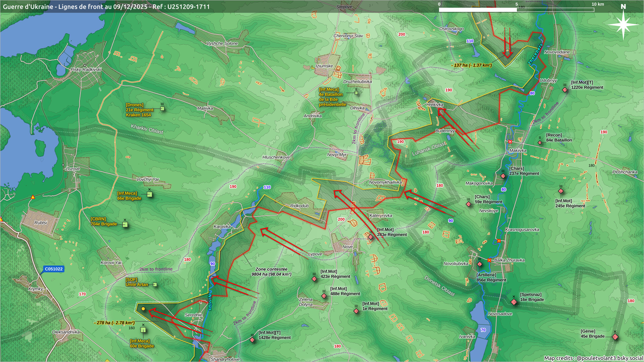Screen dimensions: 644x362
Task: Select the 704e Brigade CBRN marker
Action: pos(125,225)
